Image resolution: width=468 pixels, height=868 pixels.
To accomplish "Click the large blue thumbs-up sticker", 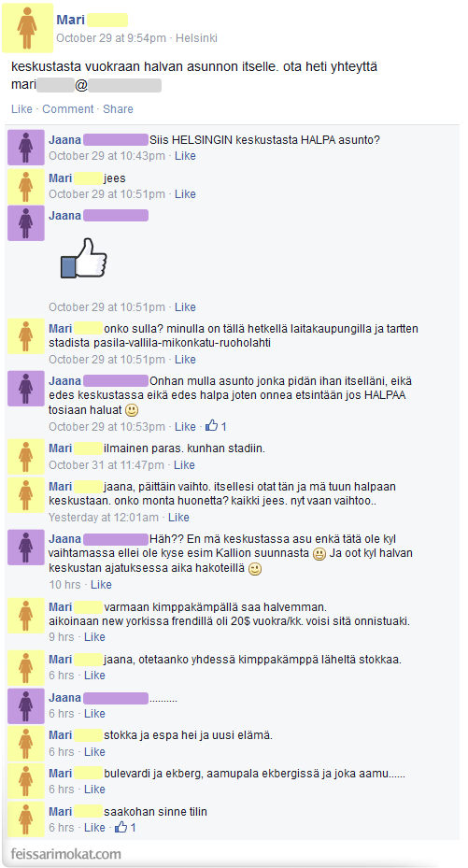I will pyautogui.click(x=83, y=258).
